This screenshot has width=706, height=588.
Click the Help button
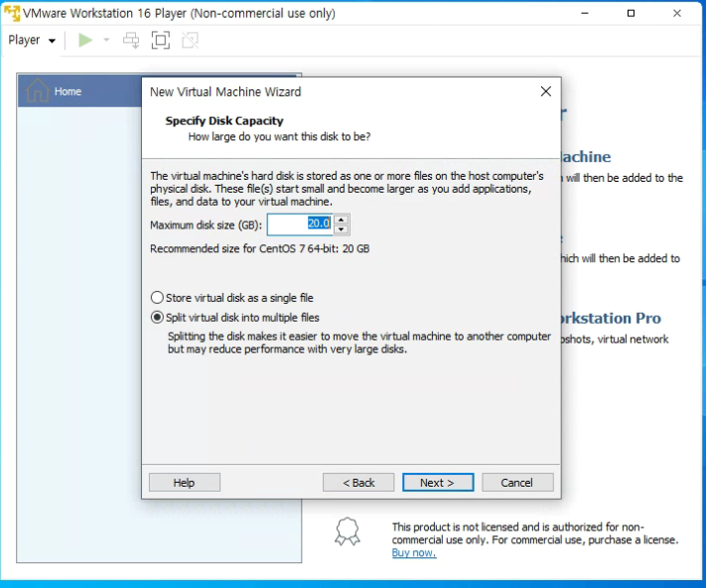coord(184,482)
